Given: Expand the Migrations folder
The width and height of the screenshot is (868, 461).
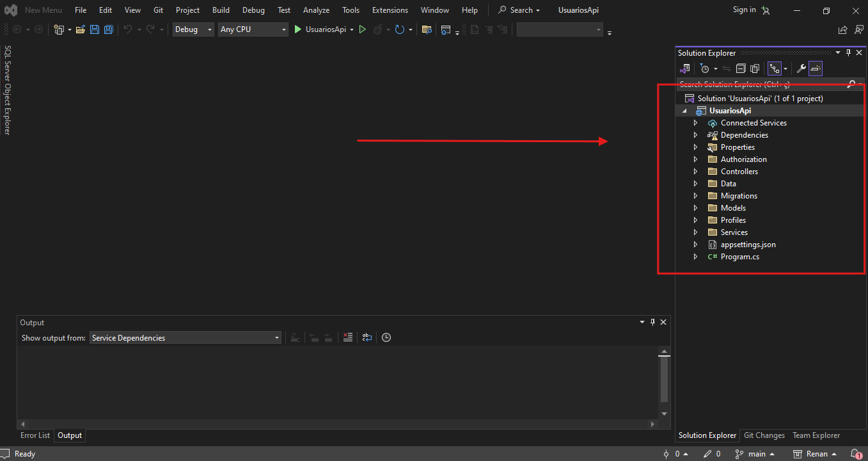Looking at the screenshot, I should (x=696, y=196).
